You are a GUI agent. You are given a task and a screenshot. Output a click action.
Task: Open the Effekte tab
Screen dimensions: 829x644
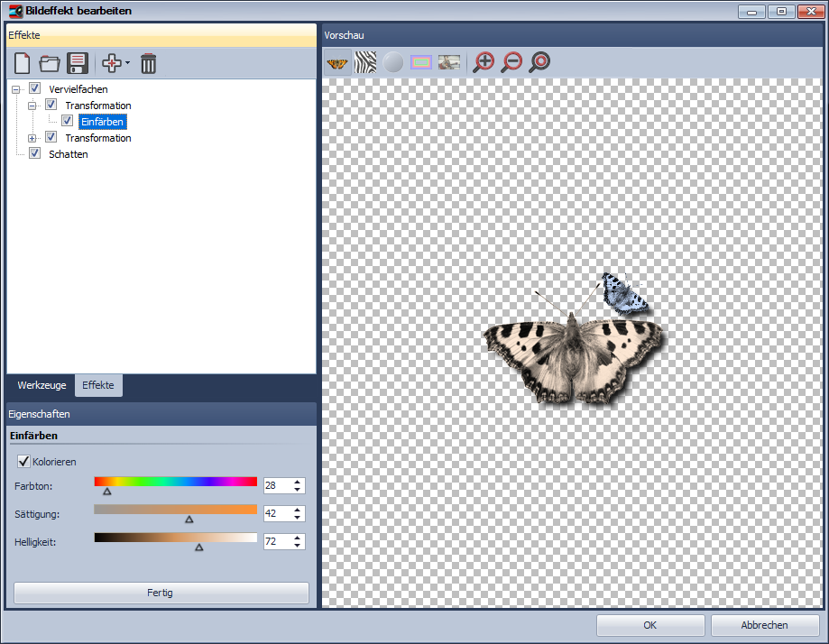[x=98, y=385]
